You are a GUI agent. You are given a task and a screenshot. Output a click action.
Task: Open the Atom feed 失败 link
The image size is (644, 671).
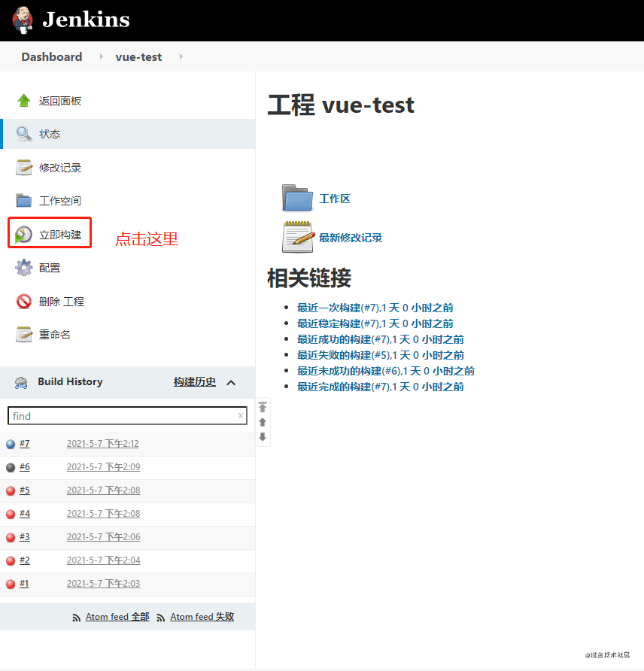[202, 617]
